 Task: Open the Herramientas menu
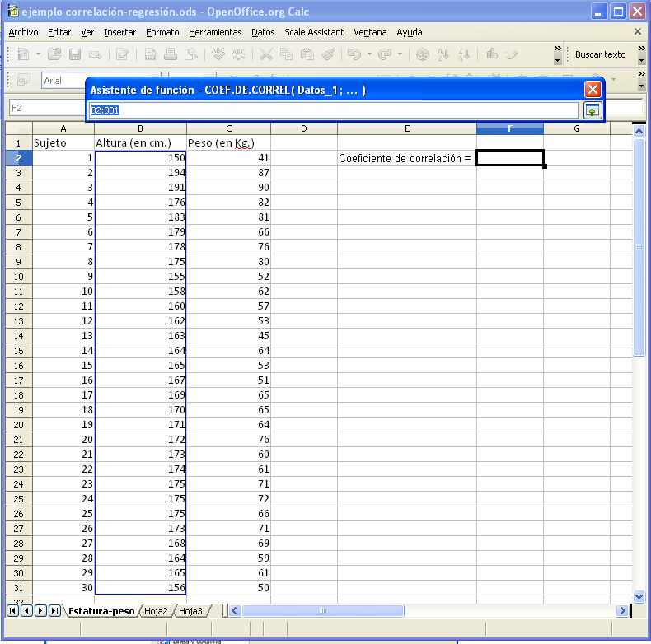point(215,32)
